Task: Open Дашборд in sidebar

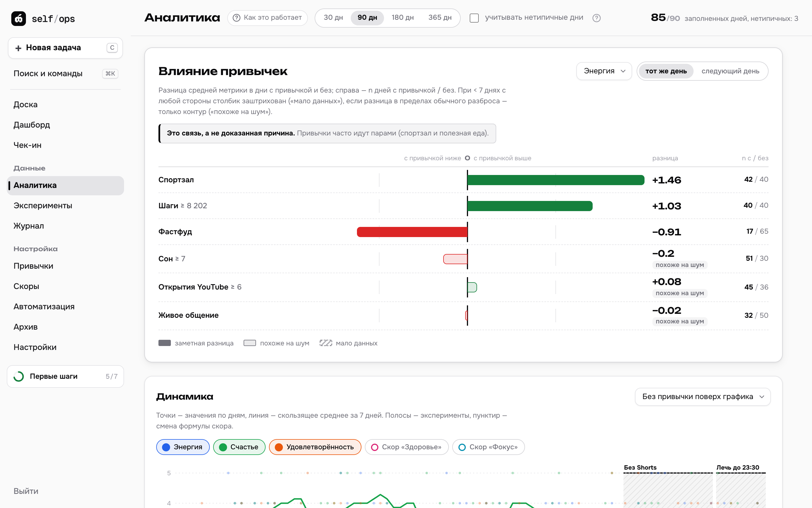Action: pos(65,125)
